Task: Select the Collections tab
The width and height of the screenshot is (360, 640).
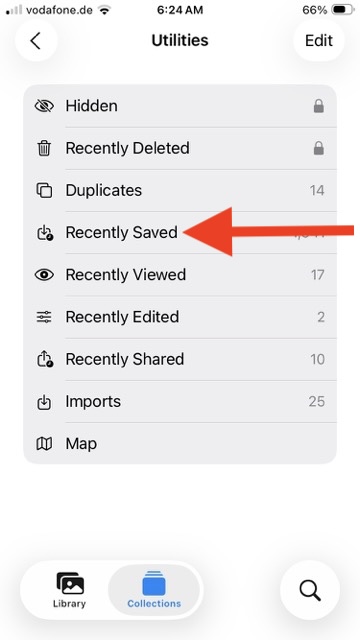Action: point(154,590)
